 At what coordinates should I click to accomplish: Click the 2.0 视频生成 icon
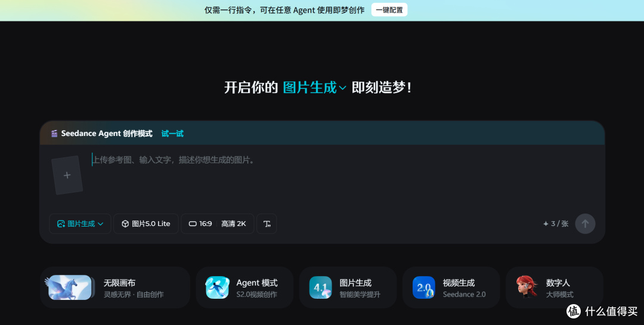424,287
